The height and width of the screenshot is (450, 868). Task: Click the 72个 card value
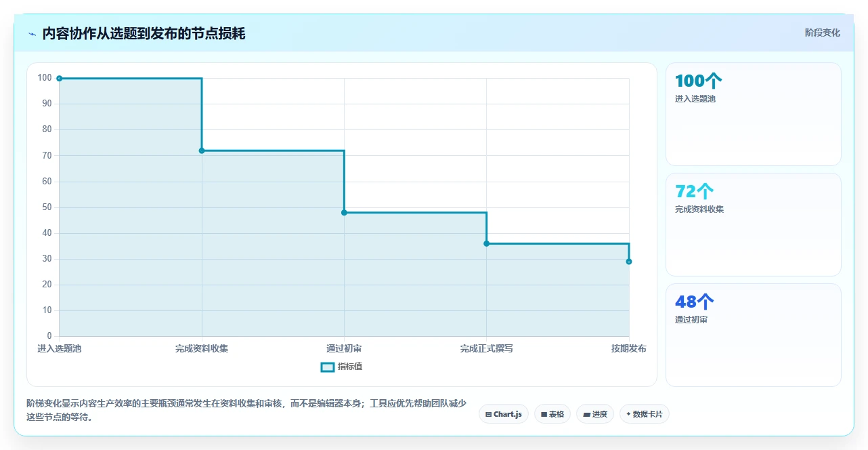(694, 191)
